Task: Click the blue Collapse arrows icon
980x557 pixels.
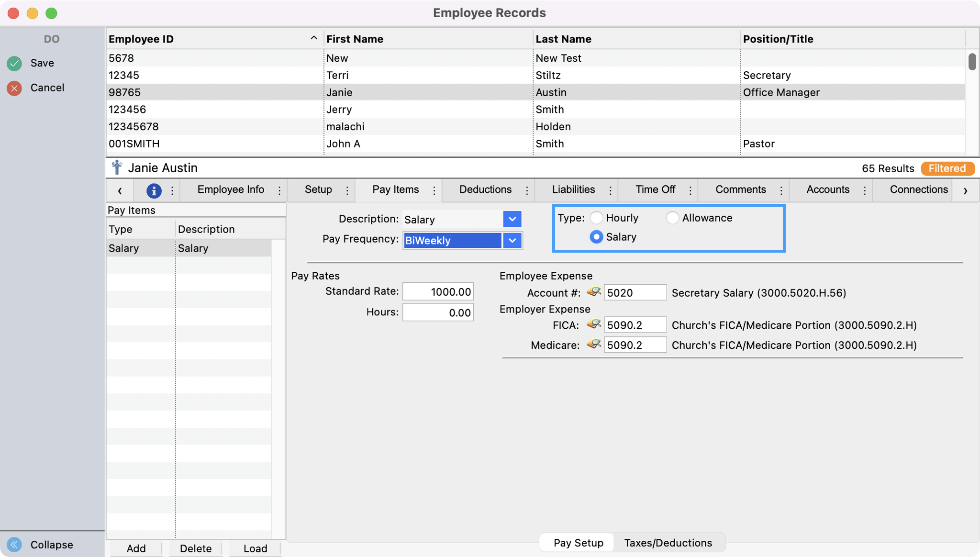Action: [x=14, y=545]
